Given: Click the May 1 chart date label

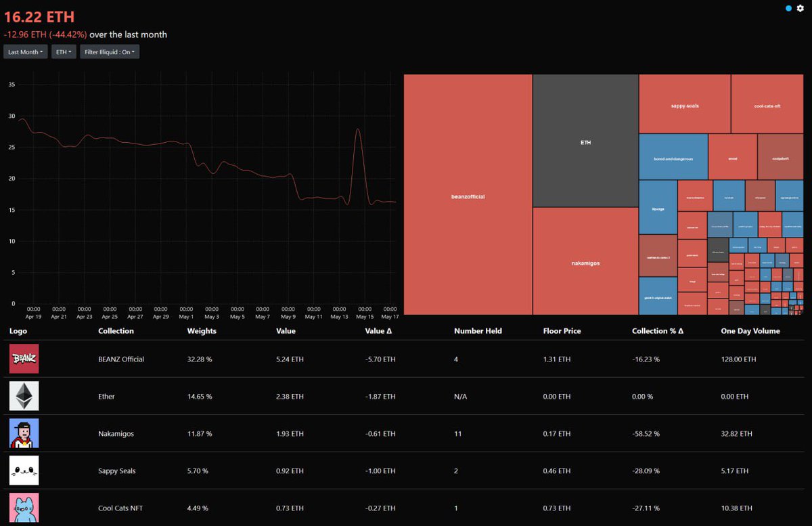Looking at the screenshot, I should [186, 316].
